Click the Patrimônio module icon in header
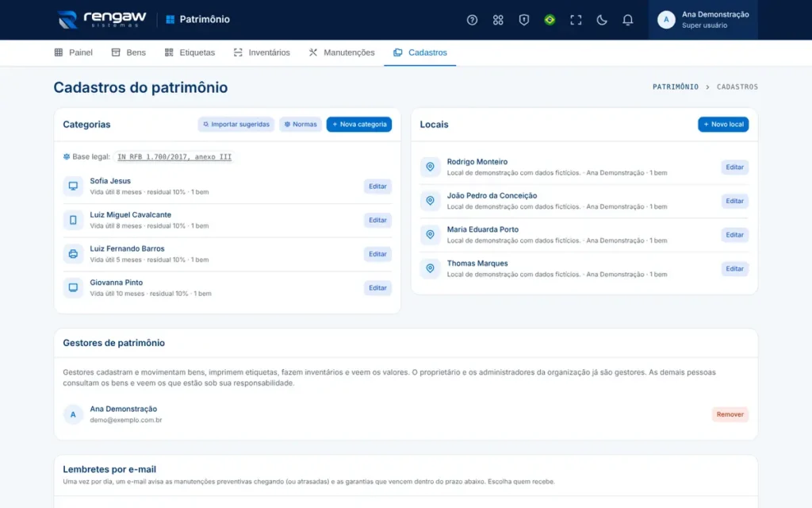812x508 pixels. [170, 19]
